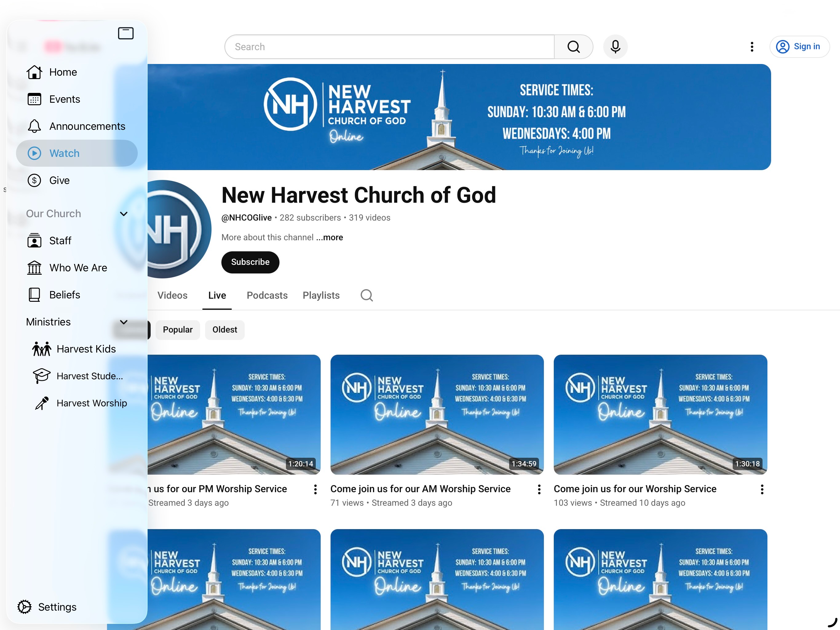Open the Home menu label

(x=63, y=72)
